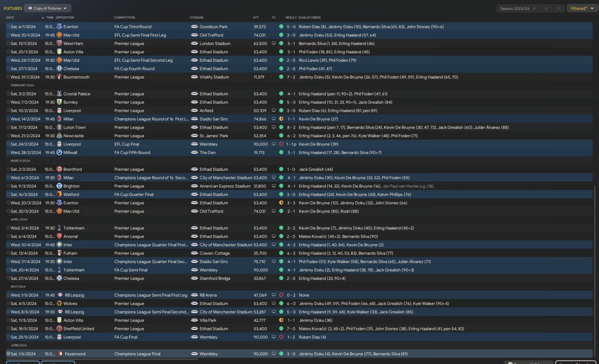Click the West Ham club badge
599x364 pixels.
[59, 44]
